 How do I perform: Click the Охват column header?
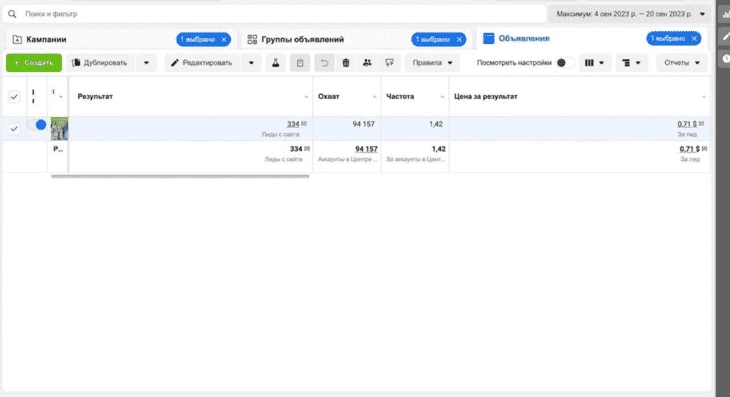tap(328, 96)
